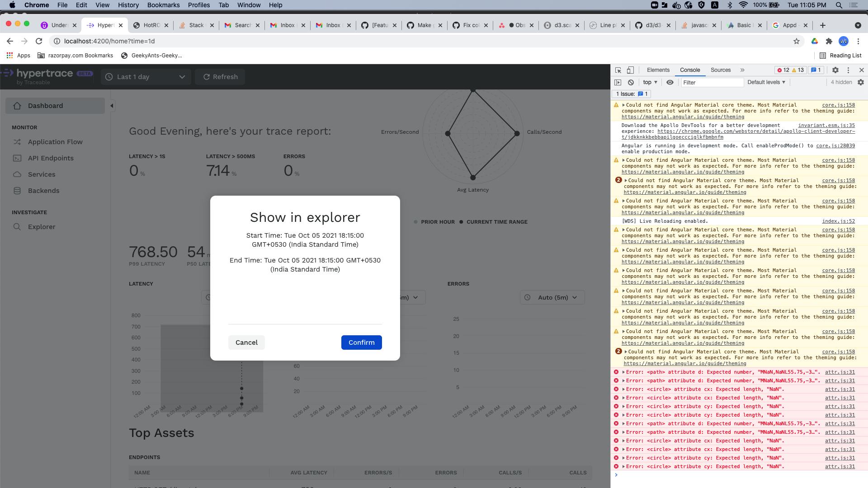The image size is (868, 488).
Task: Open the top frame context dropdown
Action: [x=650, y=82]
